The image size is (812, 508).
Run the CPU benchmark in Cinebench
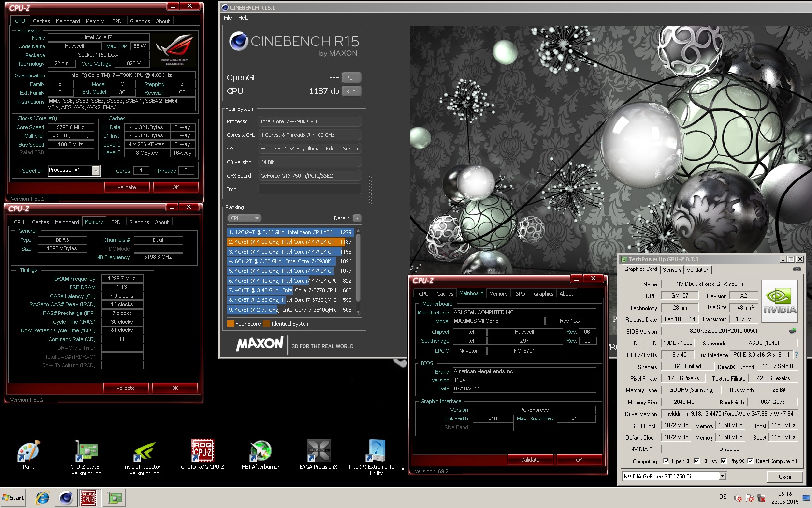pos(351,91)
